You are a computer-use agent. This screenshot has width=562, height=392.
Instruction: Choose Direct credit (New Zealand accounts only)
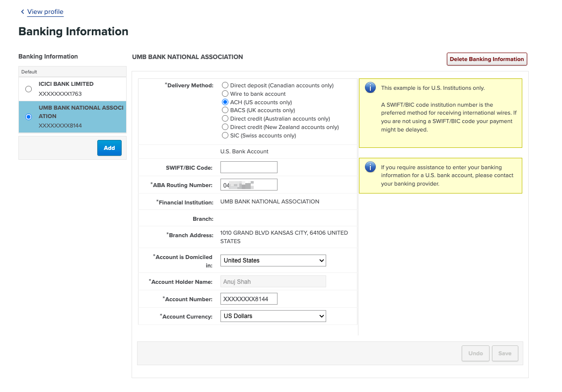[x=225, y=127]
